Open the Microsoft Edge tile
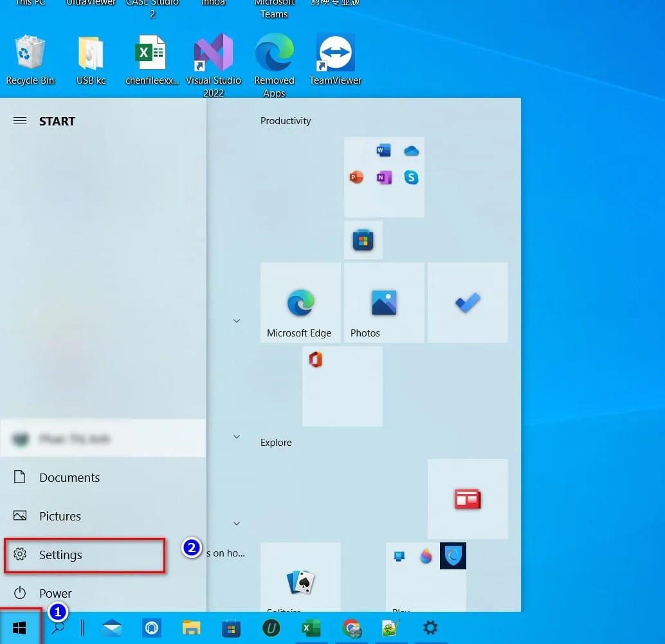 click(x=300, y=302)
